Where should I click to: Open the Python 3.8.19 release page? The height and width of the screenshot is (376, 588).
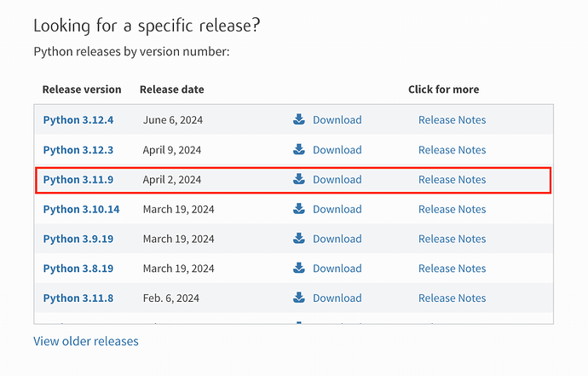78,269
